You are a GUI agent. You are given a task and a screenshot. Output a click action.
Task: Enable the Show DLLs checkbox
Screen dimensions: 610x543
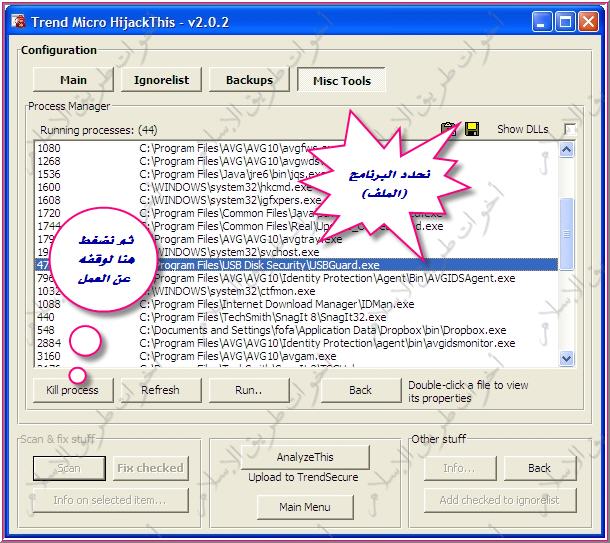[570, 129]
